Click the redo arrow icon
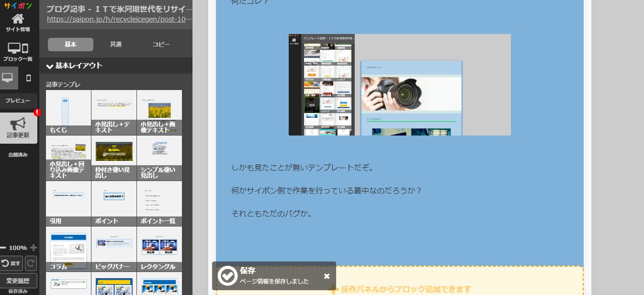Image resolution: width=644 pixels, height=295 pixels. 31,263
